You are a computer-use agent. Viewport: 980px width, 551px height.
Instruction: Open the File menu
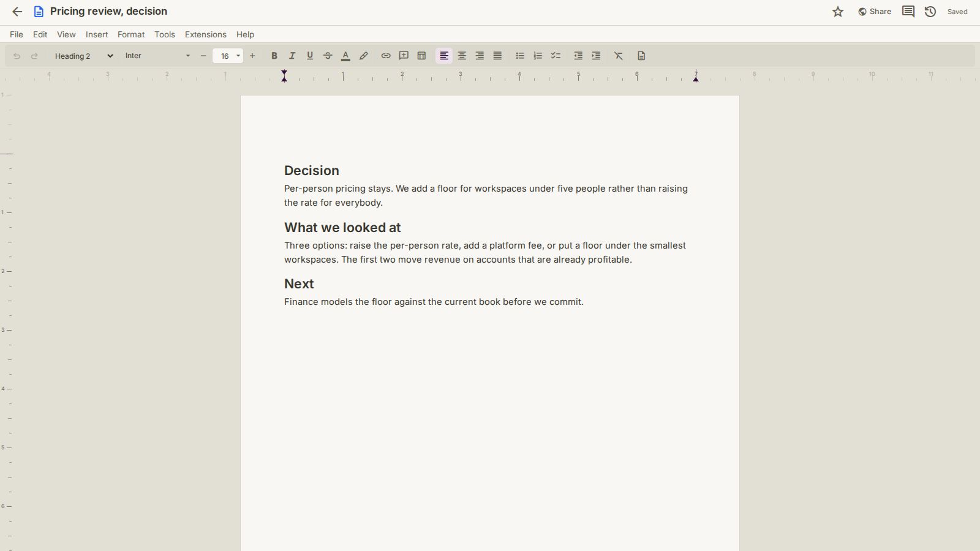point(17,34)
